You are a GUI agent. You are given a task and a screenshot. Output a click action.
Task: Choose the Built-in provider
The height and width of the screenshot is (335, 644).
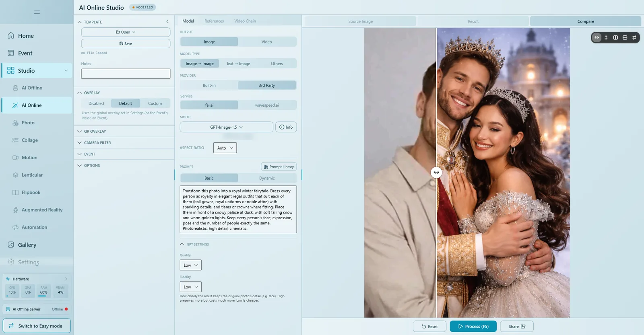[x=209, y=85]
